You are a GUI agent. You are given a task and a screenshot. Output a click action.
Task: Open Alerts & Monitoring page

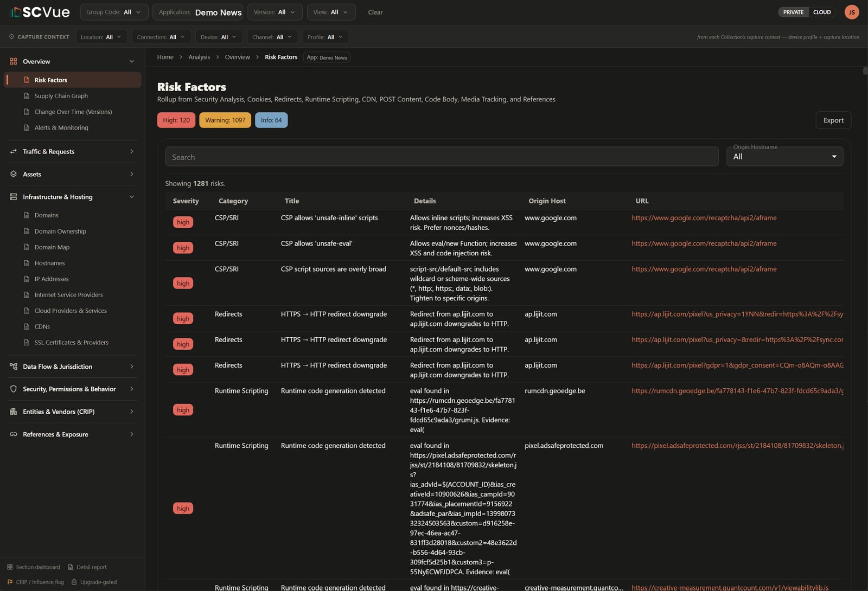[61, 127]
